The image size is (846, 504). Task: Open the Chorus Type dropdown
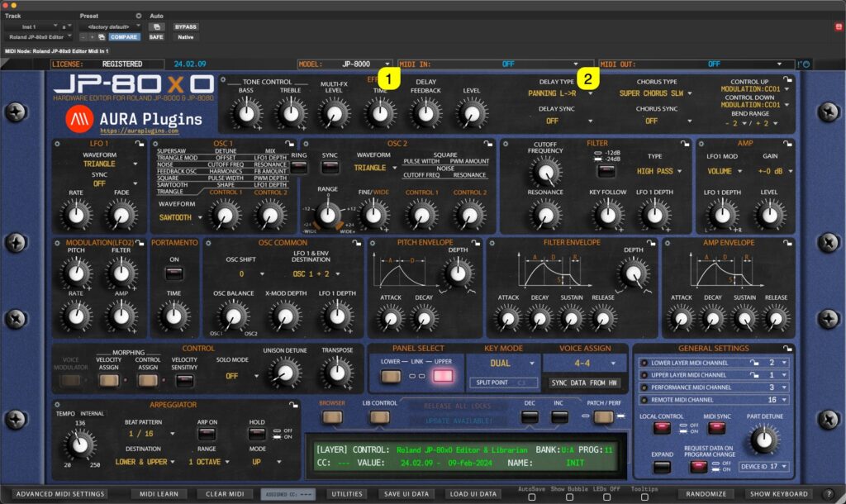point(655,93)
